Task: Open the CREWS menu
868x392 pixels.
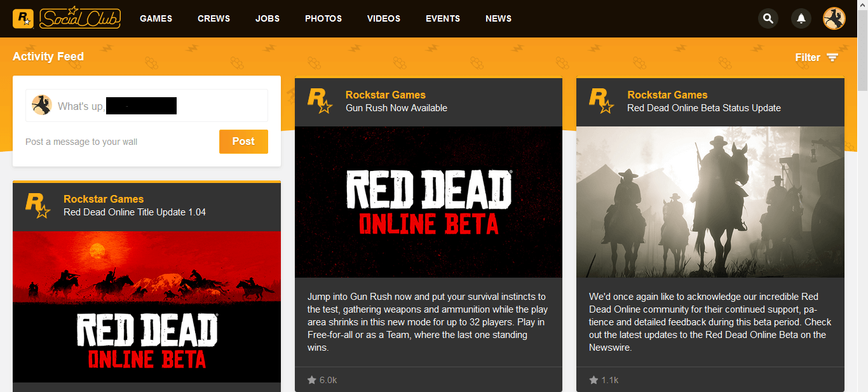Action: [214, 18]
